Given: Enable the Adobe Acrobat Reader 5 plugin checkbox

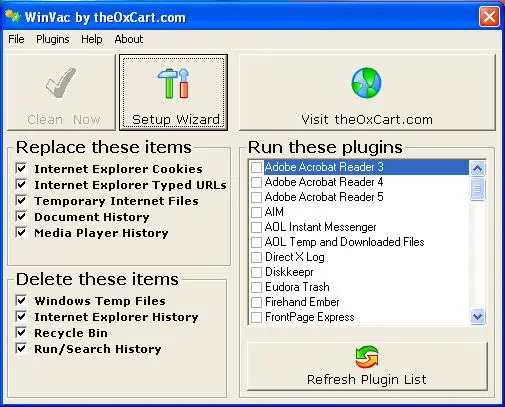Looking at the screenshot, I should coord(256,197).
